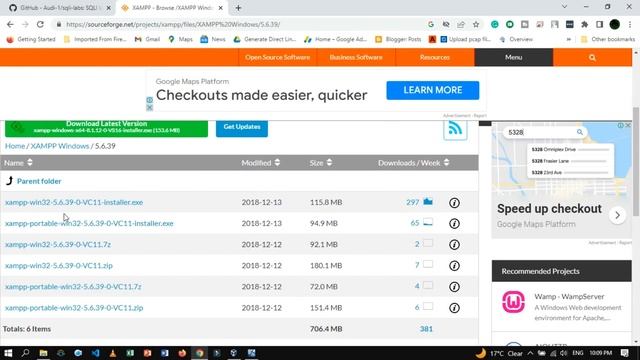Open VLC media player from the taskbar
The width and height of the screenshot is (640, 360).
click(113, 353)
